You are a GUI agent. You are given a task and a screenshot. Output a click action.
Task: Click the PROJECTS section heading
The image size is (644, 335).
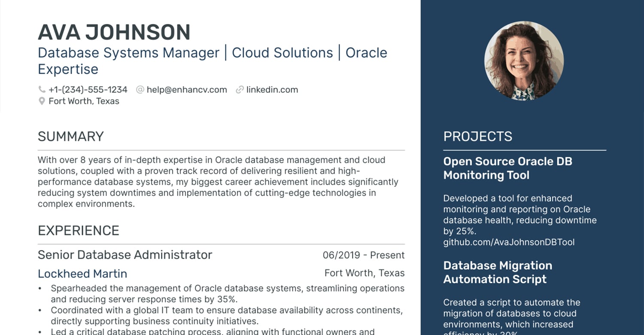pos(478,137)
